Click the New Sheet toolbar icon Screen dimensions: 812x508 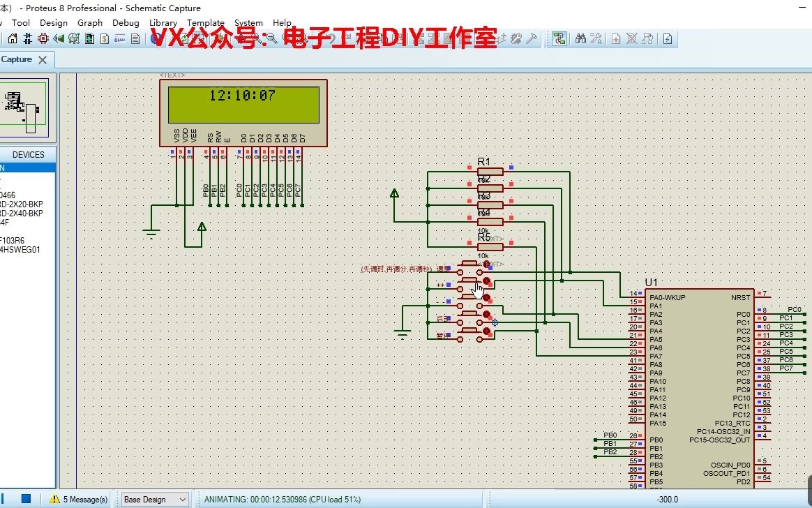click(x=617, y=38)
